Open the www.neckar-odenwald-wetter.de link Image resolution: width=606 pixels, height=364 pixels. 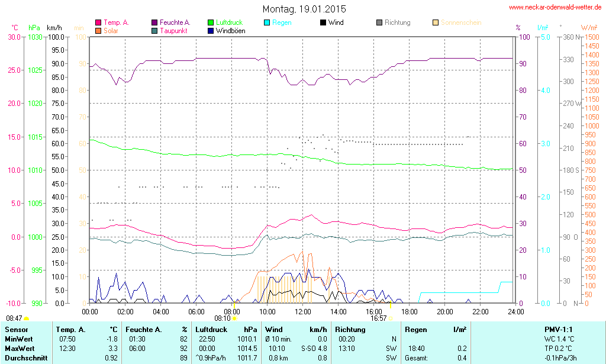click(555, 7)
